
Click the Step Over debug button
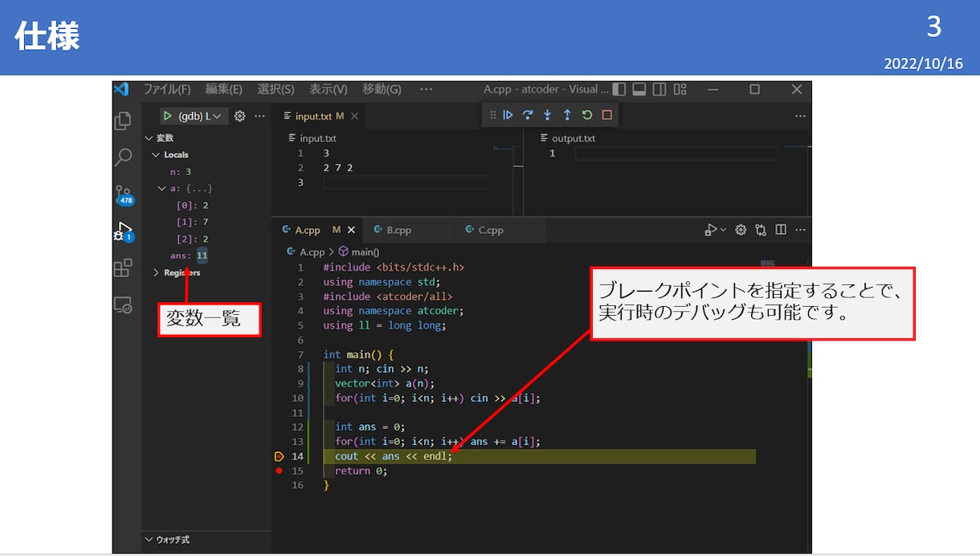pyautogui.click(x=528, y=115)
